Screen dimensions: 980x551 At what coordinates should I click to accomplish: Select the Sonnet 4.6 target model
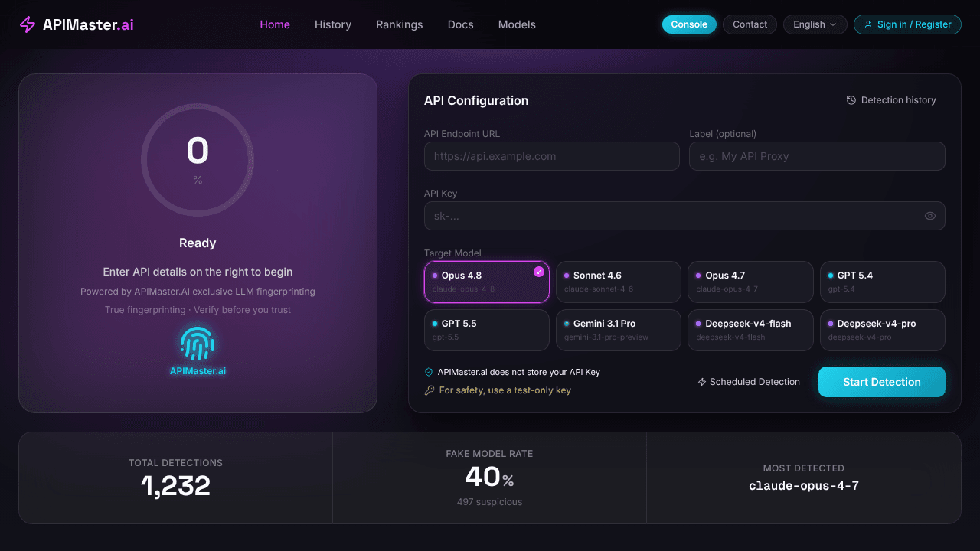click(619, 282)
